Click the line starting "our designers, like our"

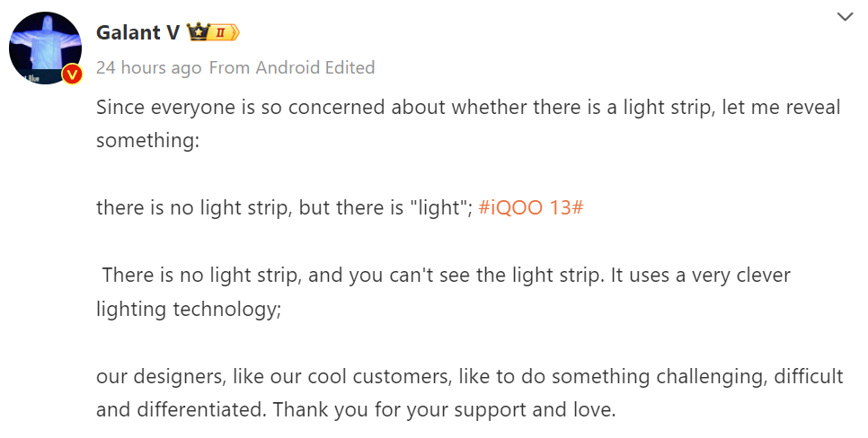tap(469, 376)
